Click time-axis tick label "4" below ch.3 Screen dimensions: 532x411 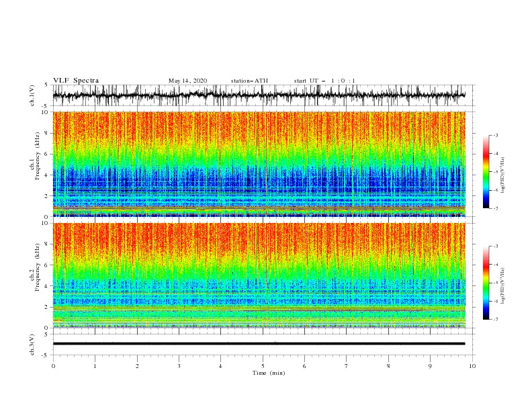(220, 366)
